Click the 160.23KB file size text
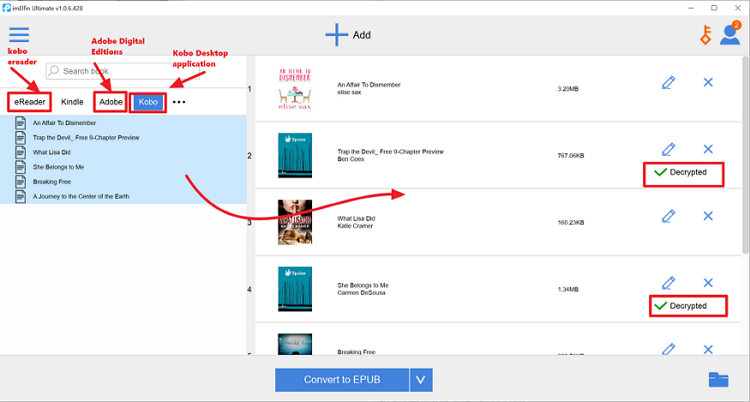This screenshot has width=750, height=402. coord(571,223)
